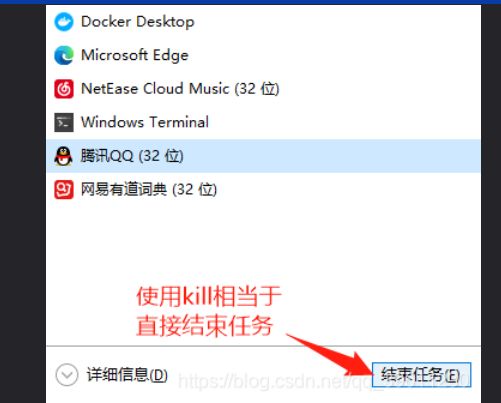The height and width of the screenshot is (403, 501).
Task: Click the blue window title strip
Action: 250,2
